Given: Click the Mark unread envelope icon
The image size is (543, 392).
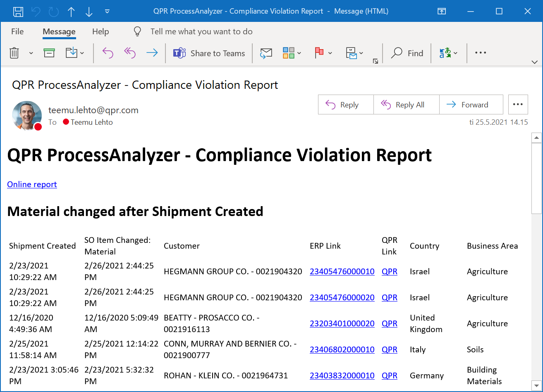Looking at the screenshot, I should pyautogui.click(x=266, y=53).
